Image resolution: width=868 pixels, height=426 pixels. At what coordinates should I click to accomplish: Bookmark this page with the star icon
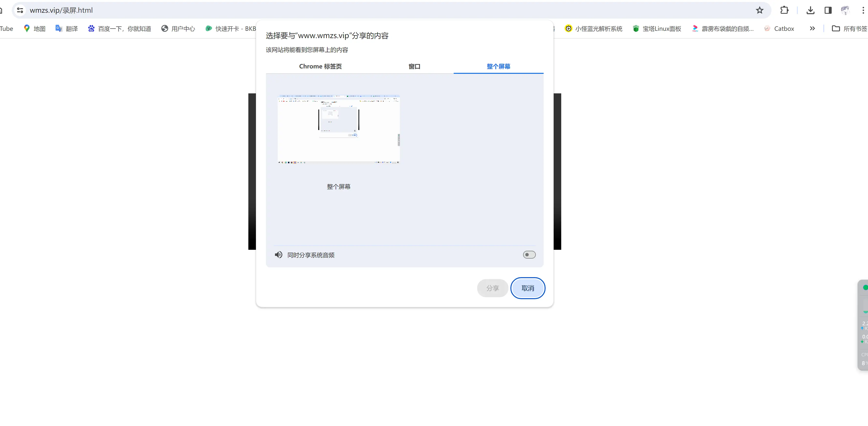pos(759,11)
